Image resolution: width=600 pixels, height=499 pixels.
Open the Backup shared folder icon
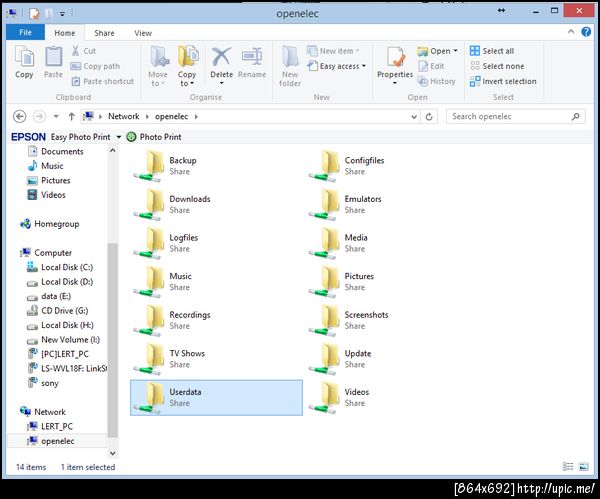(x=150, y=166)
